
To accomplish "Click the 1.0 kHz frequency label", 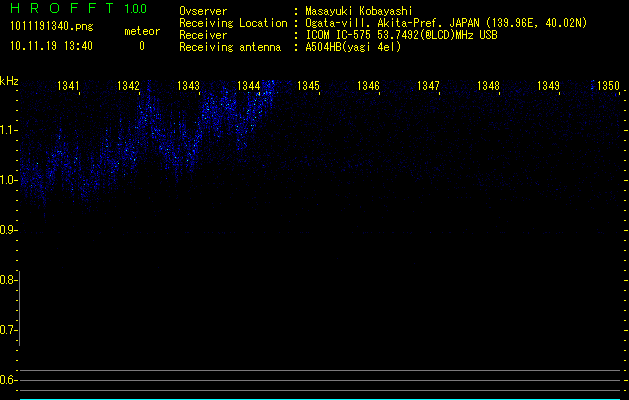I will click(9, 180).
